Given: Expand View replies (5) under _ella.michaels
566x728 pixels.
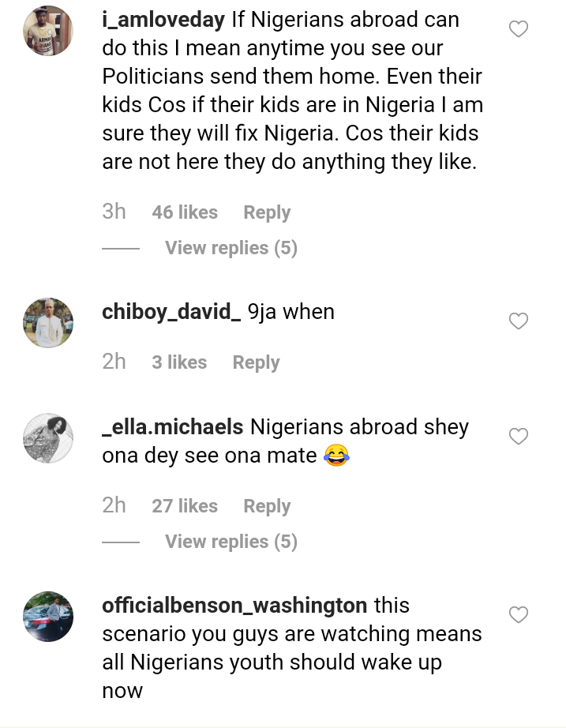Looking at the screenshot, I should point(231,542).
